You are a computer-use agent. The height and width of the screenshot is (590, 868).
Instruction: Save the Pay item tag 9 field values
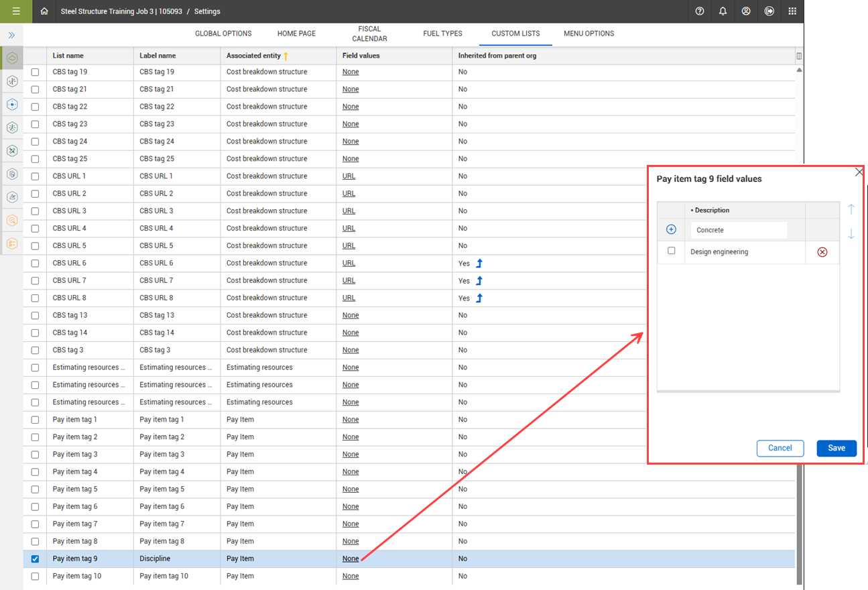[836, 448]
